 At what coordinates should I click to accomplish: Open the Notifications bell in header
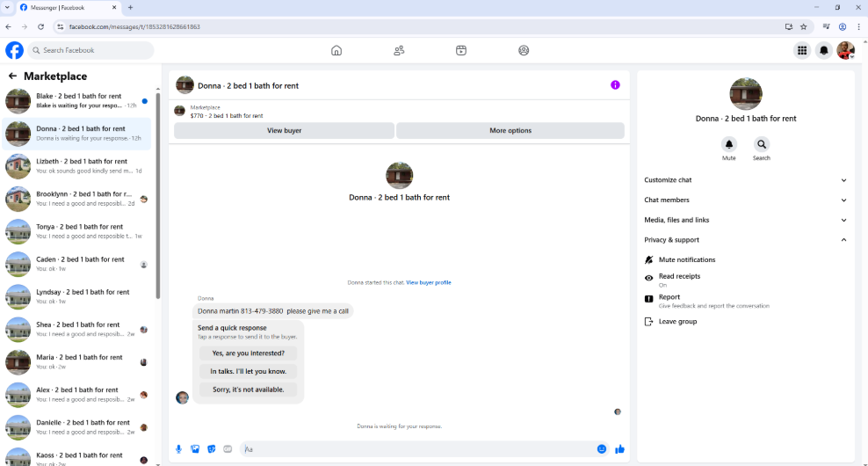click(824, 50)
